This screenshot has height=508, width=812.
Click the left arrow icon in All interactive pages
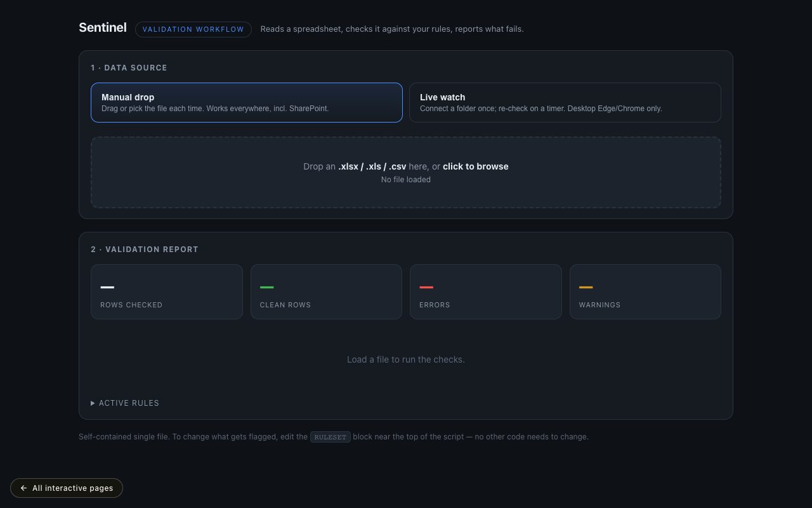(x=23, y=488)
